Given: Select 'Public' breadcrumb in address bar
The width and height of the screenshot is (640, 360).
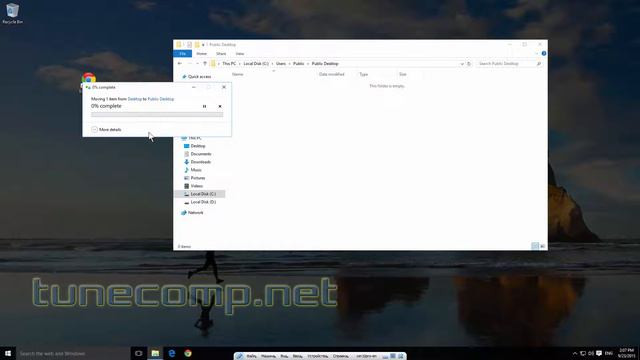Looking at the screenshot, I should (x=298, y=64).
